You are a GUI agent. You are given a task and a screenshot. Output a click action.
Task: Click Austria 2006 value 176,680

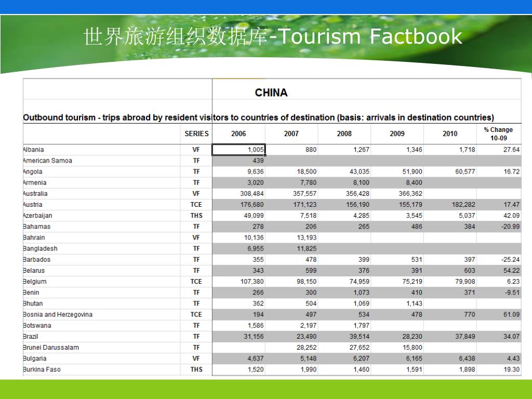coord(252,205)
